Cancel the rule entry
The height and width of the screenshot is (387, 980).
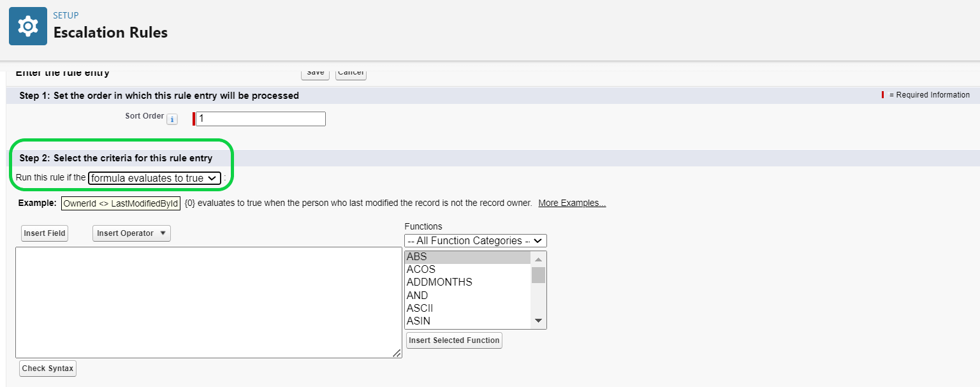350,73
